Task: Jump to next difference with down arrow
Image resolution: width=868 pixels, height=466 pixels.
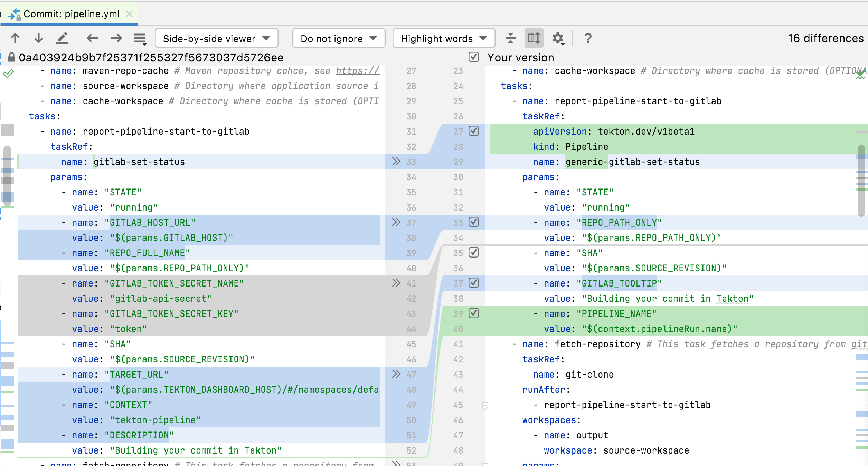Action: 39,38
